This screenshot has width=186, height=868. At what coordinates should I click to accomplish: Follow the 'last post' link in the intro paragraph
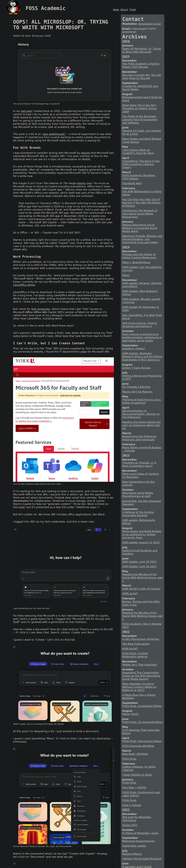(x=26, y=111)
